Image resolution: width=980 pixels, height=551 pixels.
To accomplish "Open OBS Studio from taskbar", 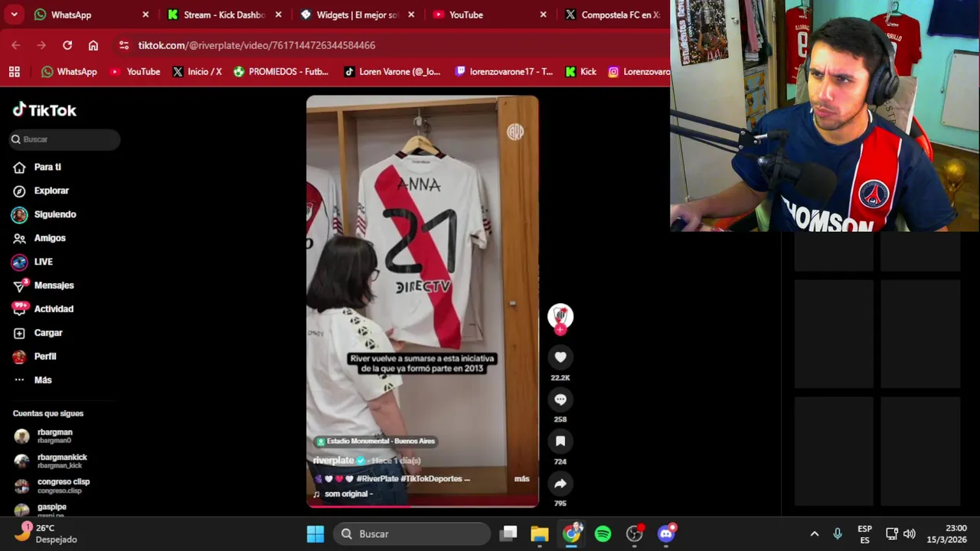I will 635,534.
